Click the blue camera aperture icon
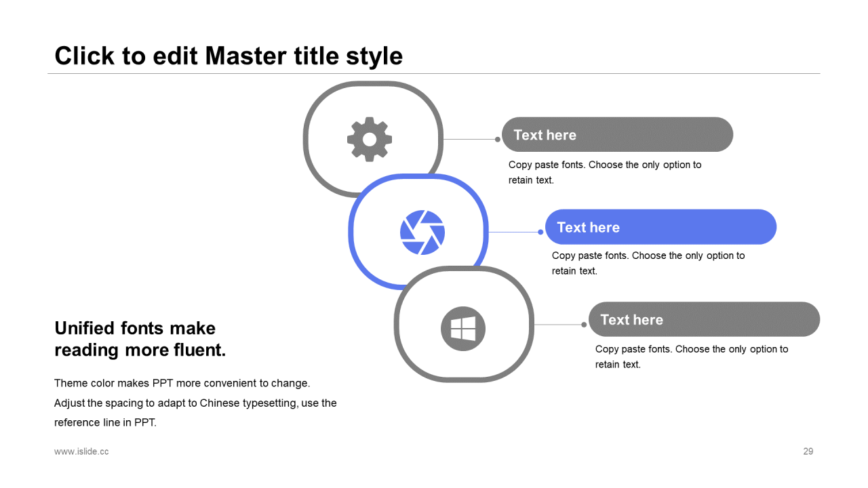The image size is (868, 488). coord(422,232)
